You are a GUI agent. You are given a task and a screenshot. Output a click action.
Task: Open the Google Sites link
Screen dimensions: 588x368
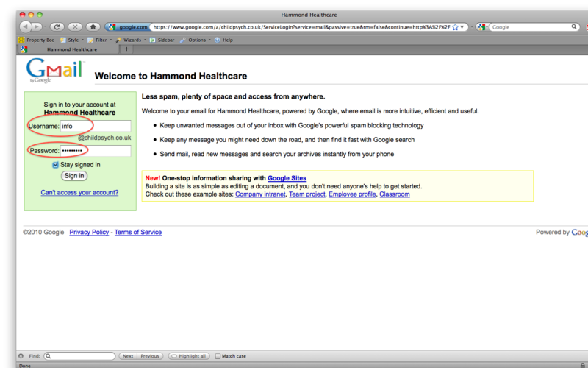click(x=287, y=178)
